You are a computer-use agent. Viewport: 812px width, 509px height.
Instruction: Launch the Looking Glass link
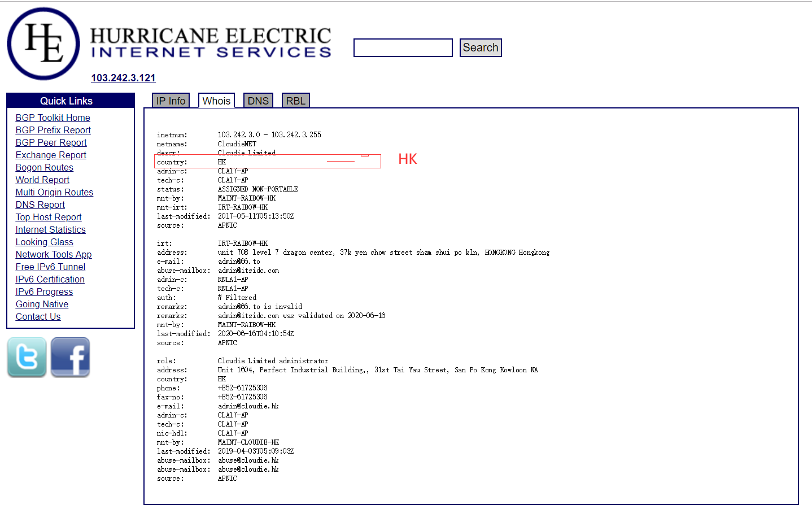click(44, 242)
